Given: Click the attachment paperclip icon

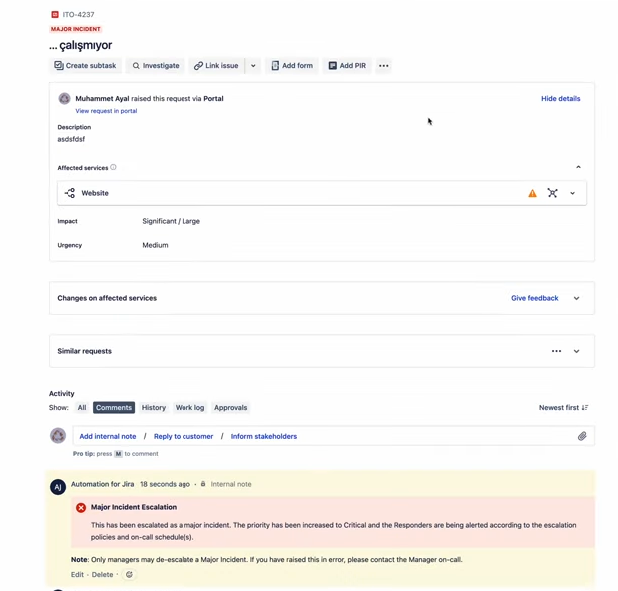Looking at the screenshot, I should [x=582, y=436].
